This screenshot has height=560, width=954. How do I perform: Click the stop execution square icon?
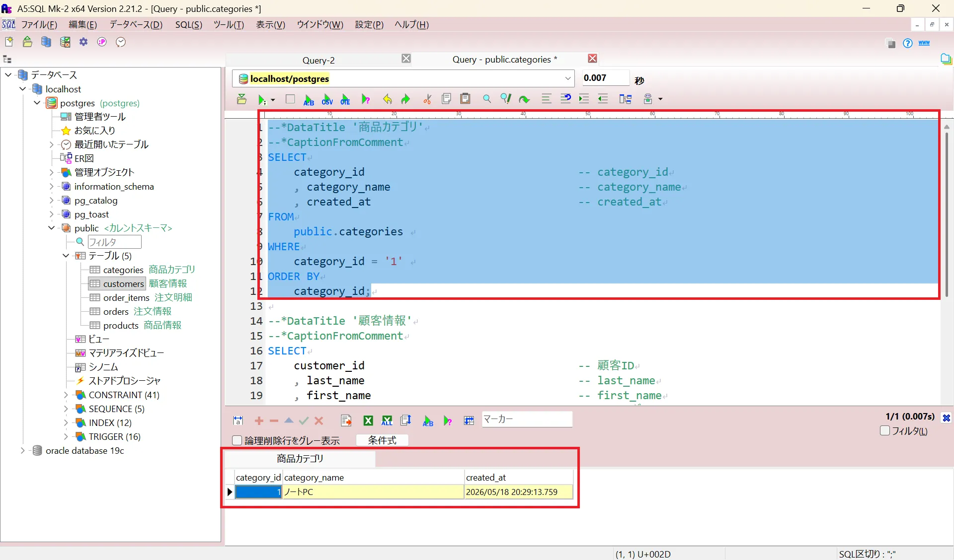[x=290, y=99]
